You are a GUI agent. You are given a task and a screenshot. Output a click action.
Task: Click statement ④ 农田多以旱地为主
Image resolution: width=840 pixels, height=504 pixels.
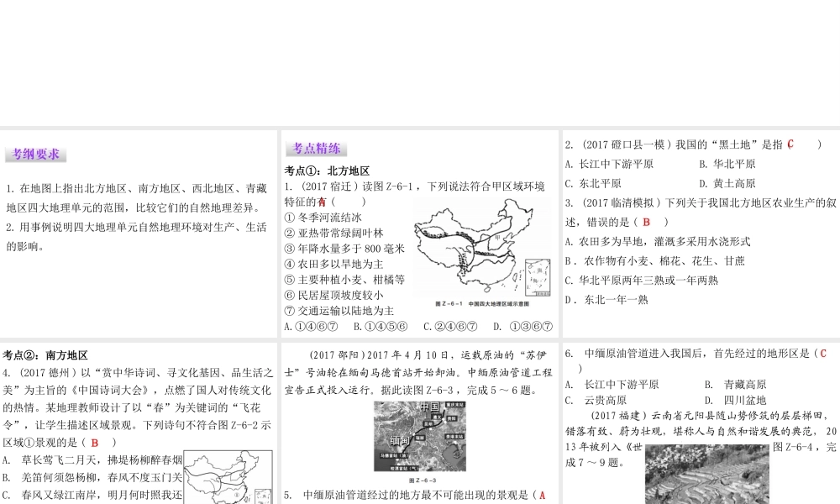click(333, 264)
